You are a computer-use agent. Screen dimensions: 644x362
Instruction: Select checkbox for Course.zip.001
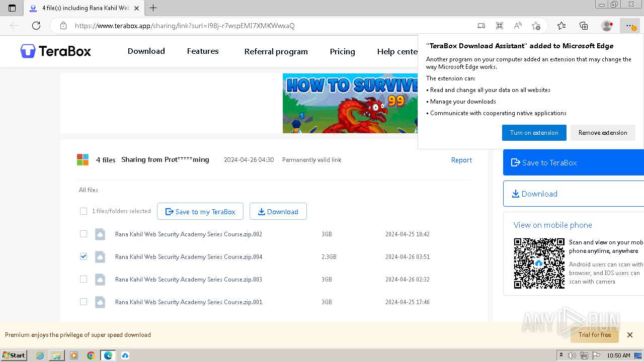pyautogui.click(x=84, y=302)
